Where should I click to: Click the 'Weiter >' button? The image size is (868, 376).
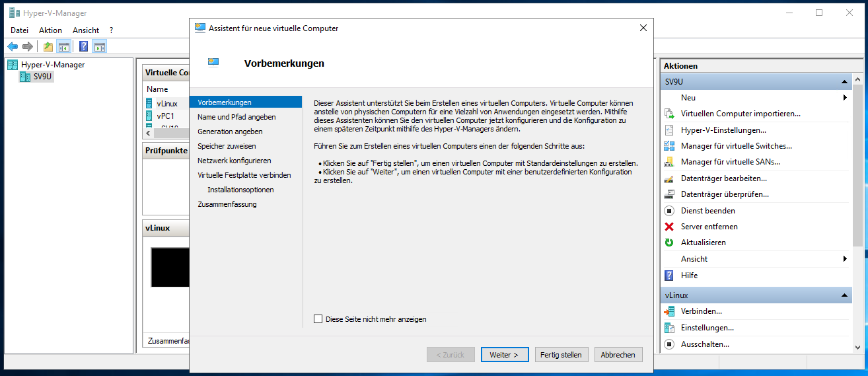pyautogui.click(x=505, y=355)
